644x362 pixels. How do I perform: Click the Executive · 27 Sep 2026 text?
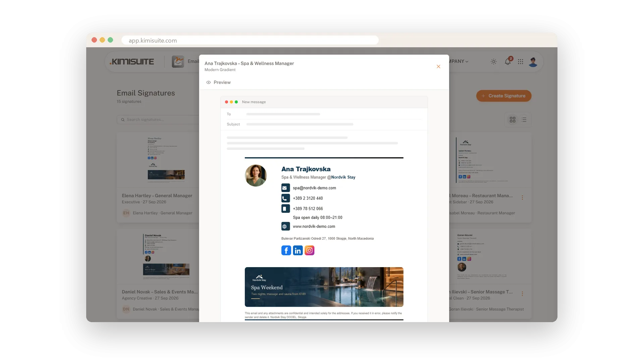coord(144,202)
